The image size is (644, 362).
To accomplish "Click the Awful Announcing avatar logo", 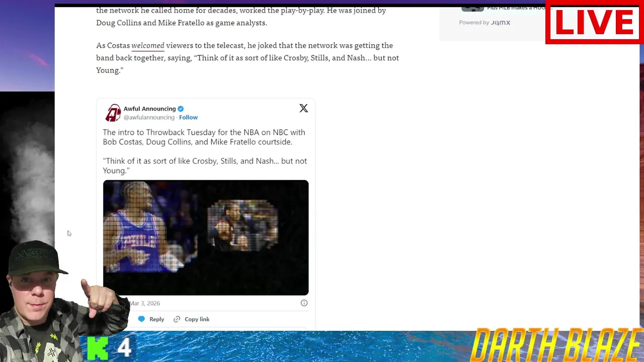I will [113, 113].
